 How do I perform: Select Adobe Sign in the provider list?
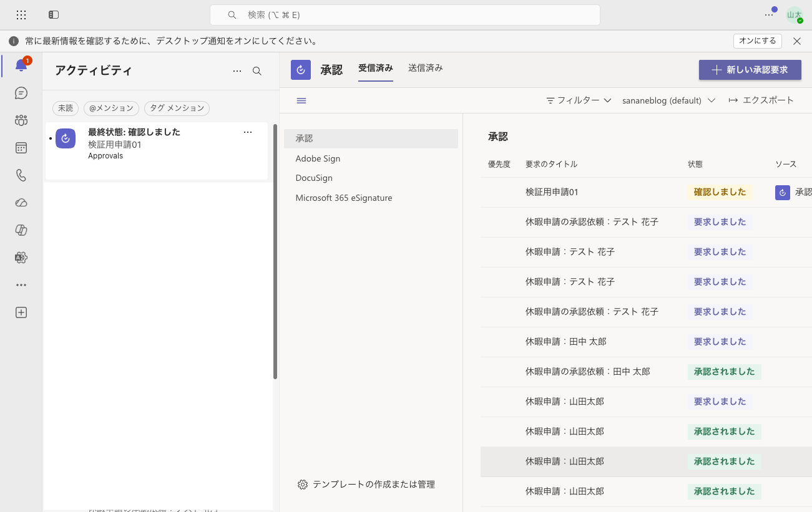click(371, 158)
